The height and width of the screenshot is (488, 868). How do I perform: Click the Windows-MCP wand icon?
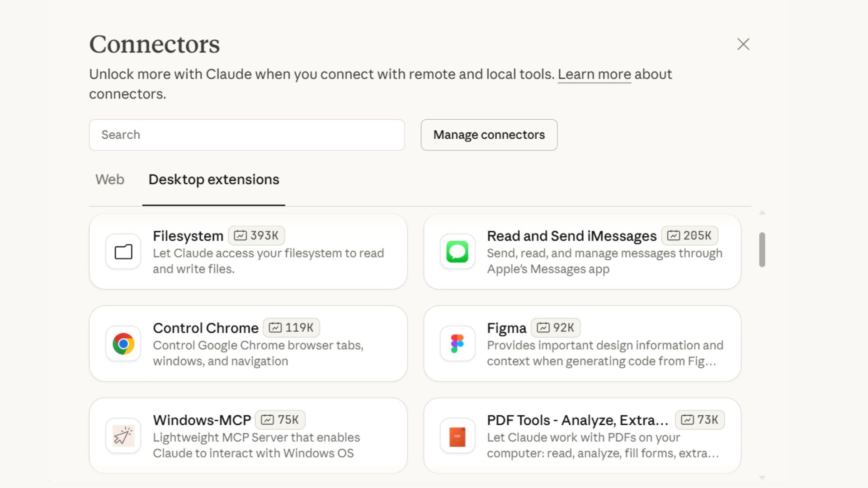coord(123,436)
